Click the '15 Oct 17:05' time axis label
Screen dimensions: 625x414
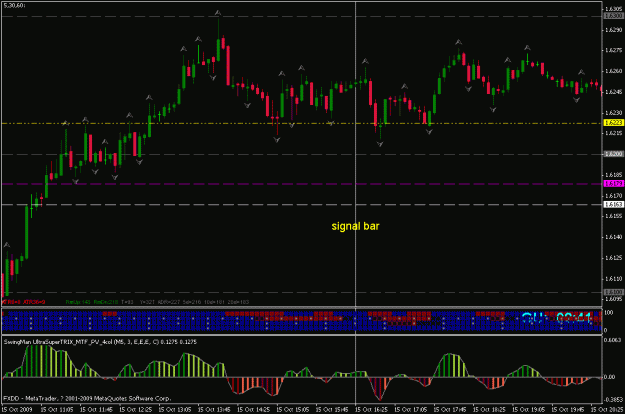pyautogui.click(x=411, y=410)
